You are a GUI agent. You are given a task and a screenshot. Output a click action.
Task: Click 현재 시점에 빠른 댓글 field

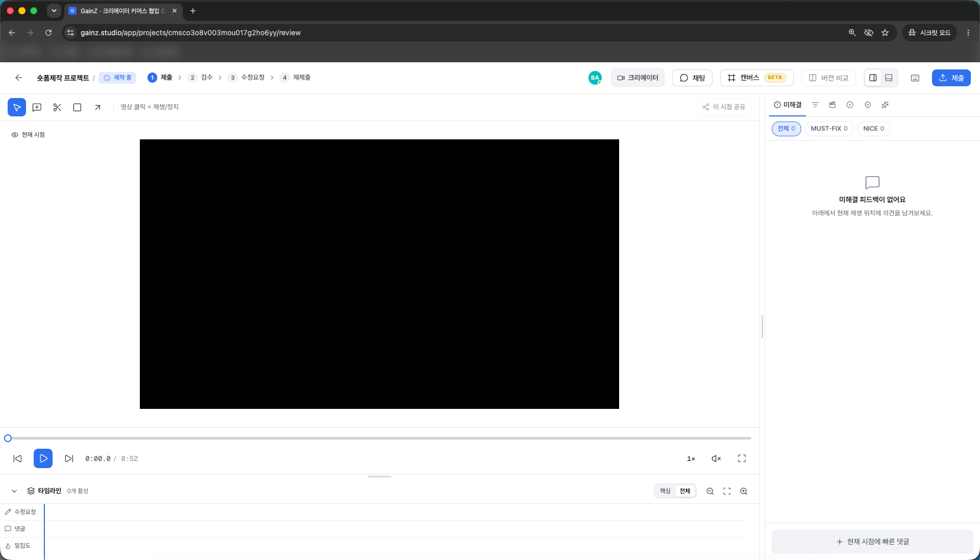872,542
